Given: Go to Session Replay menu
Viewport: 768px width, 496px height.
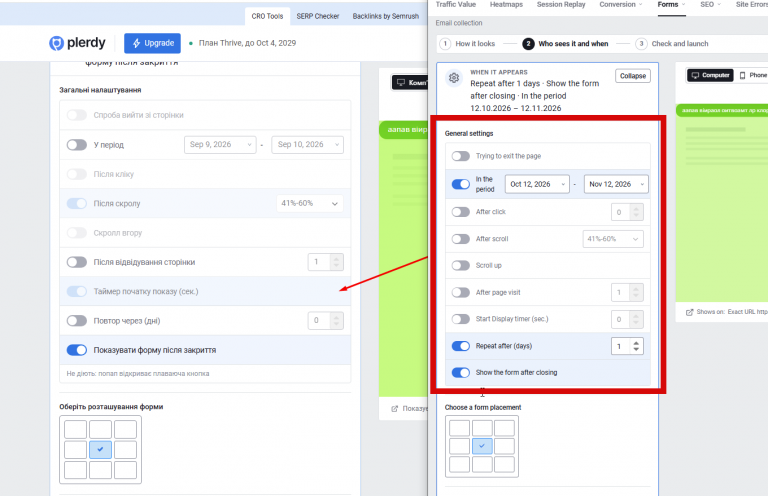Looking at the screenshot, I should [561, 4].
